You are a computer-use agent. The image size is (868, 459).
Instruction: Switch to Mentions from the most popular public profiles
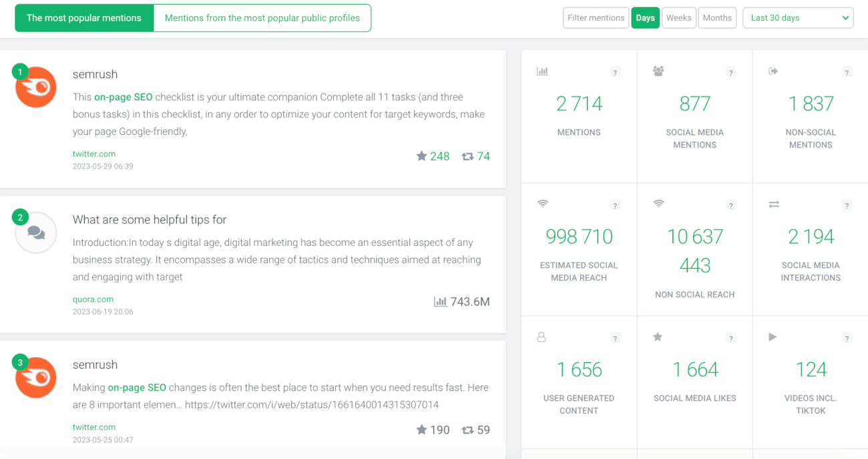click(262, 18)
